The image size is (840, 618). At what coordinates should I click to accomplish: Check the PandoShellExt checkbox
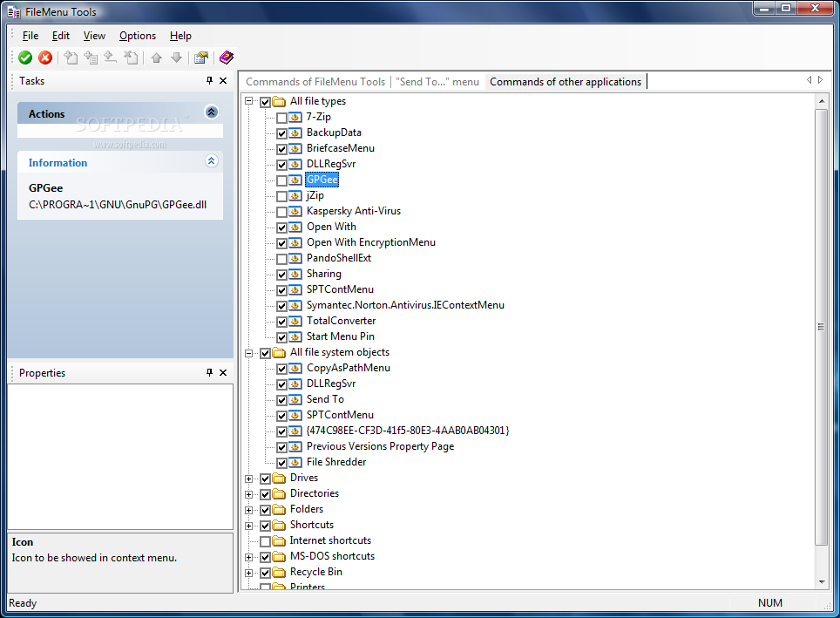(x=281, y=259)
